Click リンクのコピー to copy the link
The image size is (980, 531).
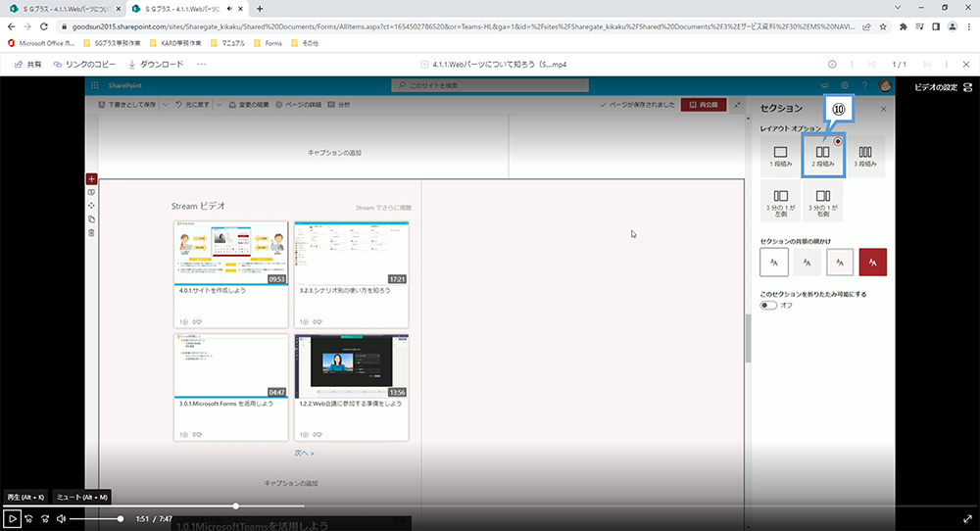(x=84, y=65)
